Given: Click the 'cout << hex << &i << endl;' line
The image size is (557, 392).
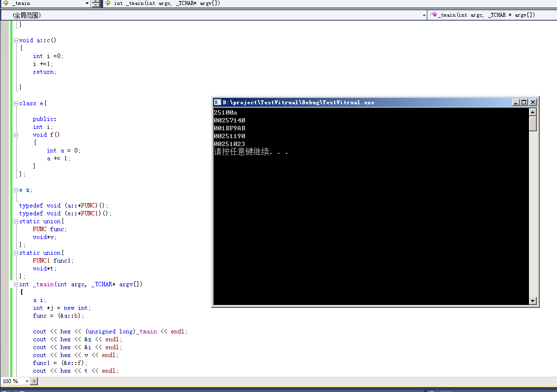Looking at the screenshot, I should (77, 347).
